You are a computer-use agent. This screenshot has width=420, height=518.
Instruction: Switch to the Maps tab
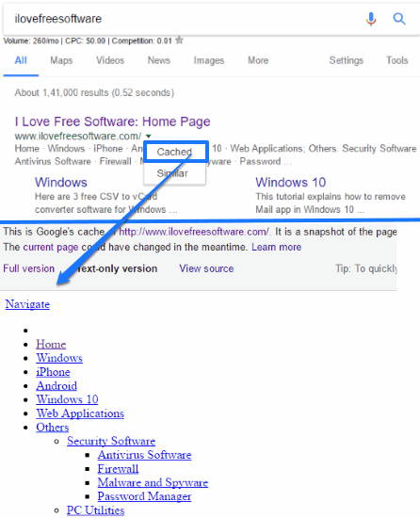pyautogui.click(x=61, y=60)
